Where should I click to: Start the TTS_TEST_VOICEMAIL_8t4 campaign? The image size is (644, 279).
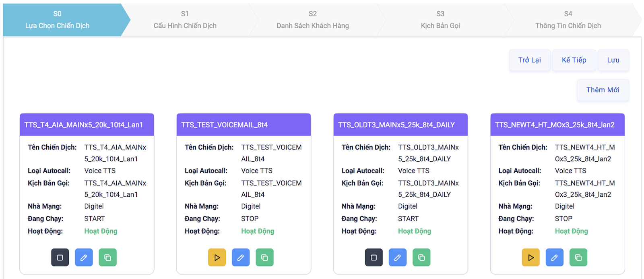217,257
